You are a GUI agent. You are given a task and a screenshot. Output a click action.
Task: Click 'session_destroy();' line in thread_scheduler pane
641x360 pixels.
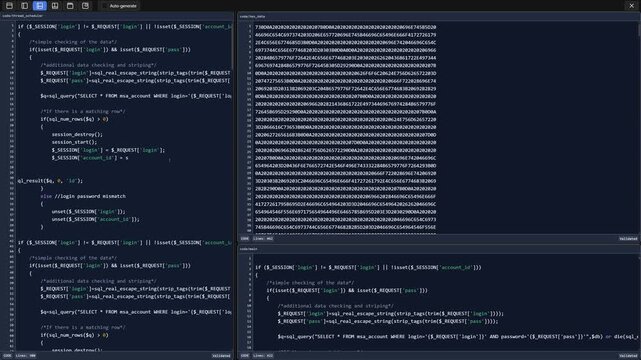(x=77, y=134)
